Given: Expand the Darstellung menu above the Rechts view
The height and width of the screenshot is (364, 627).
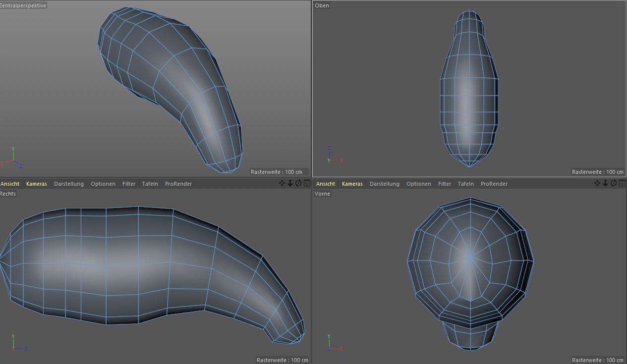Looking at the screenshot, I should coord(69,184).
